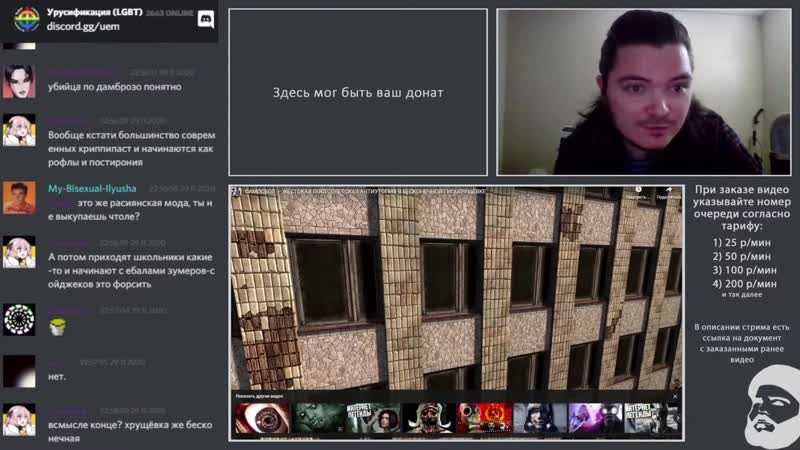Screen dimensions: 800x450
Task: Click the Watch Later clock icon on video
Action: [636, 190]
